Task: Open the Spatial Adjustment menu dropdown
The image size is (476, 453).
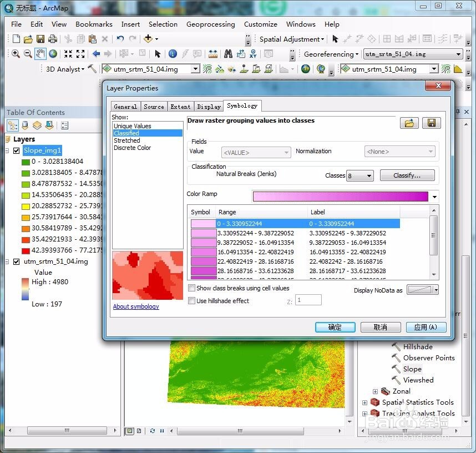Action: pyautogui.click(x=292, y=39)
